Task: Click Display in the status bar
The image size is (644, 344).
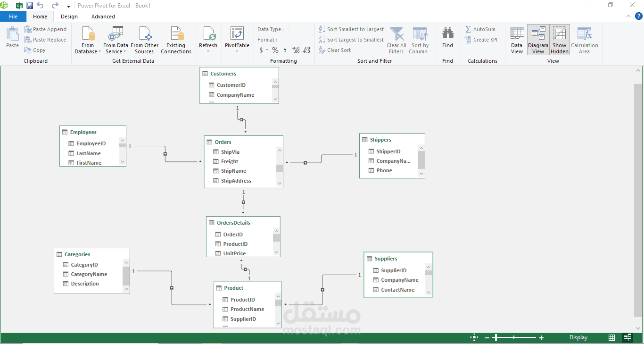Action: pyautogui.click(x=578, y=337)
